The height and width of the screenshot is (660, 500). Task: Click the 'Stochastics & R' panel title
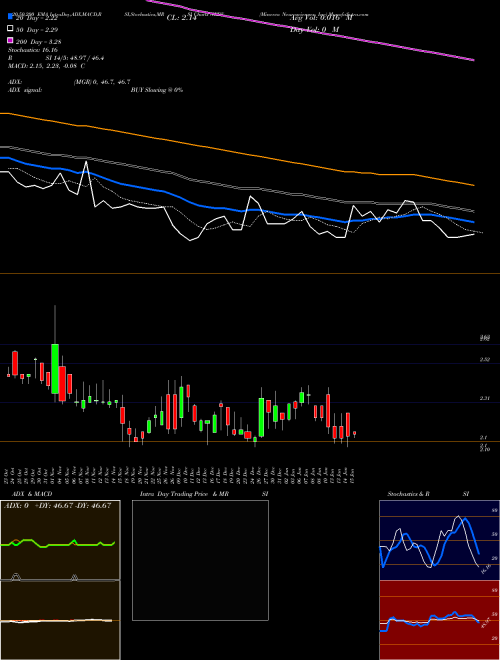409,494
